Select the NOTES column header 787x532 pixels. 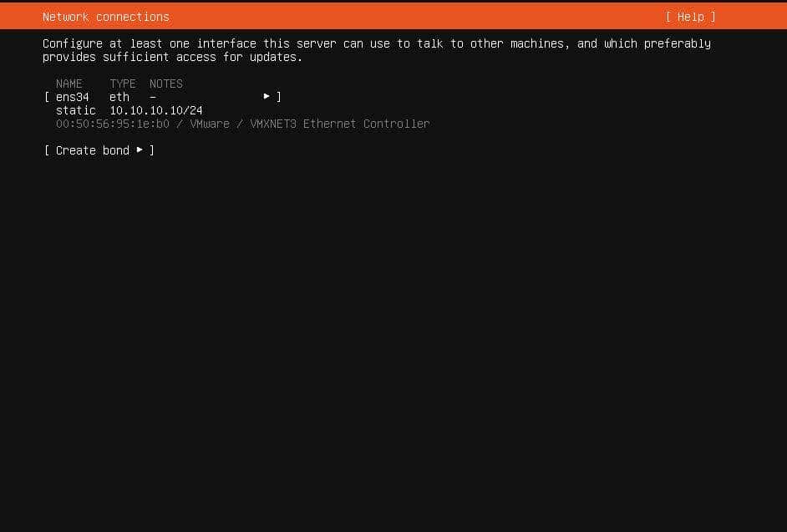click(x=165, y=84)
